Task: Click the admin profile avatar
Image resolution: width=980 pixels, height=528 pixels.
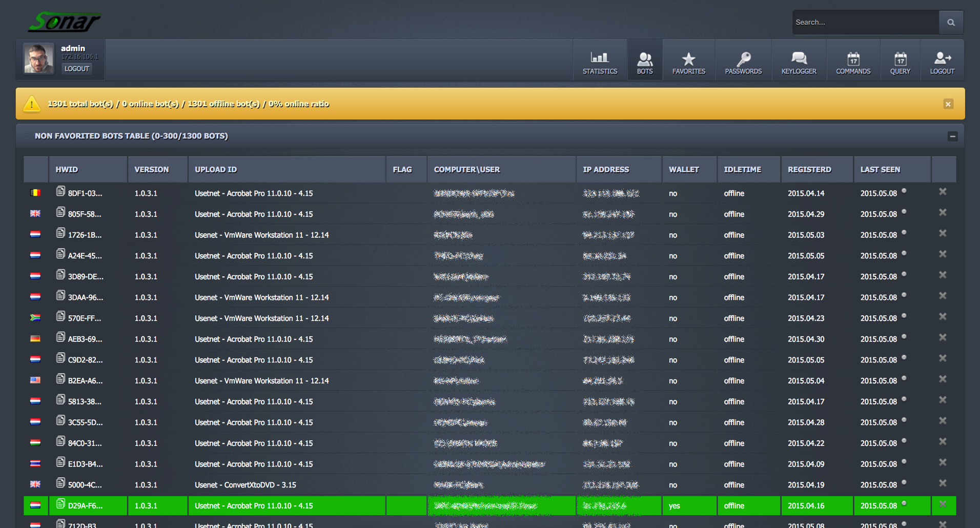Action: (x=39, y=58)
